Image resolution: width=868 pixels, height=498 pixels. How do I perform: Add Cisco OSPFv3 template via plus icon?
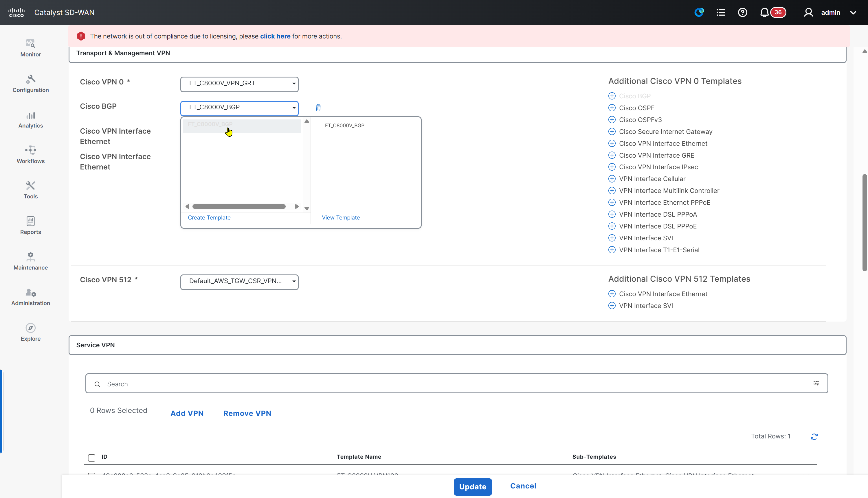click(612, 120)
